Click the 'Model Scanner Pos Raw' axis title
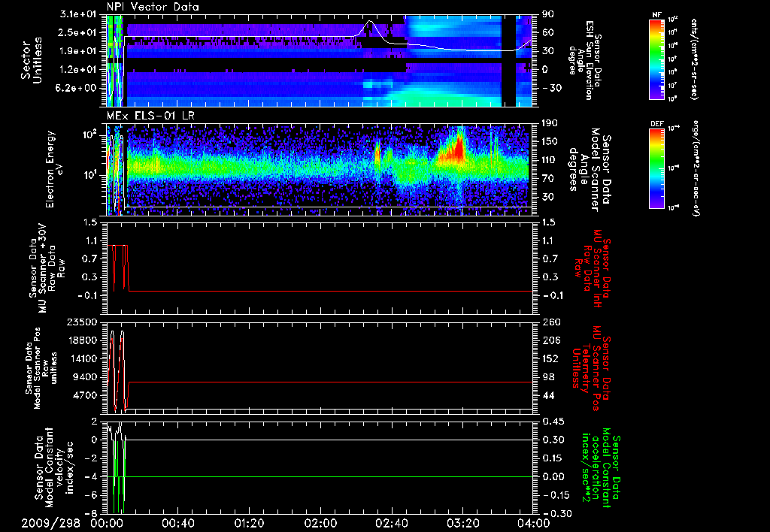The width and height of the screenshot is (770, 532). click(41, 368)
